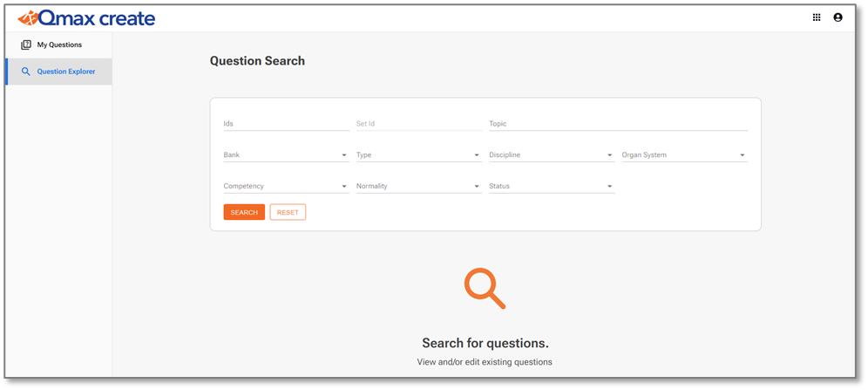Click the Qmax create logo
868x390 pixels.
coord(86,18)
